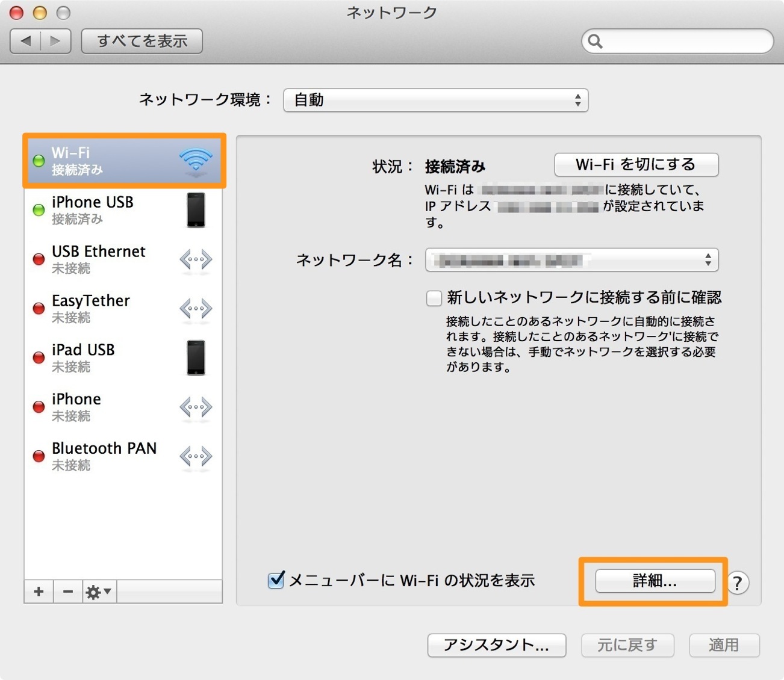Screen dimensions: 784x680
Task: Go back with the left arrow button
Action: (26, 41)
